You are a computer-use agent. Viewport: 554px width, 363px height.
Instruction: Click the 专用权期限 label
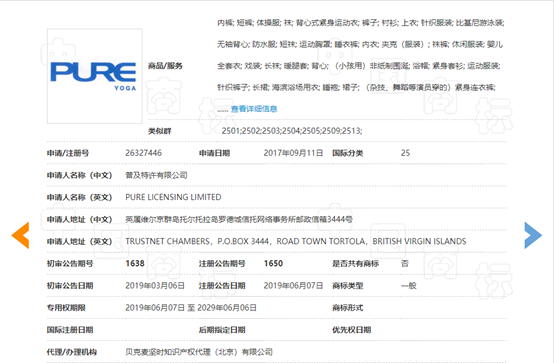pos(66,308)
